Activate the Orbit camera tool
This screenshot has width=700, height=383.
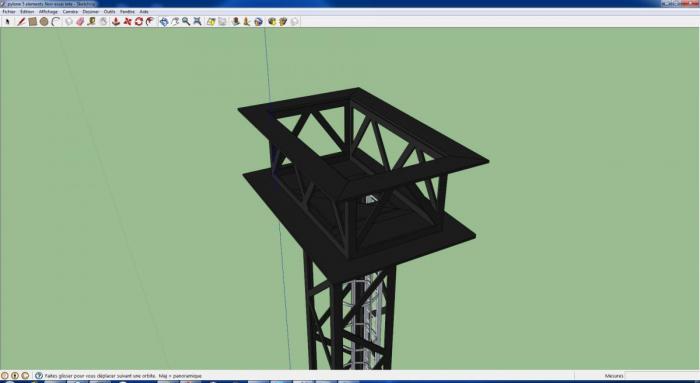pos(164,21)
